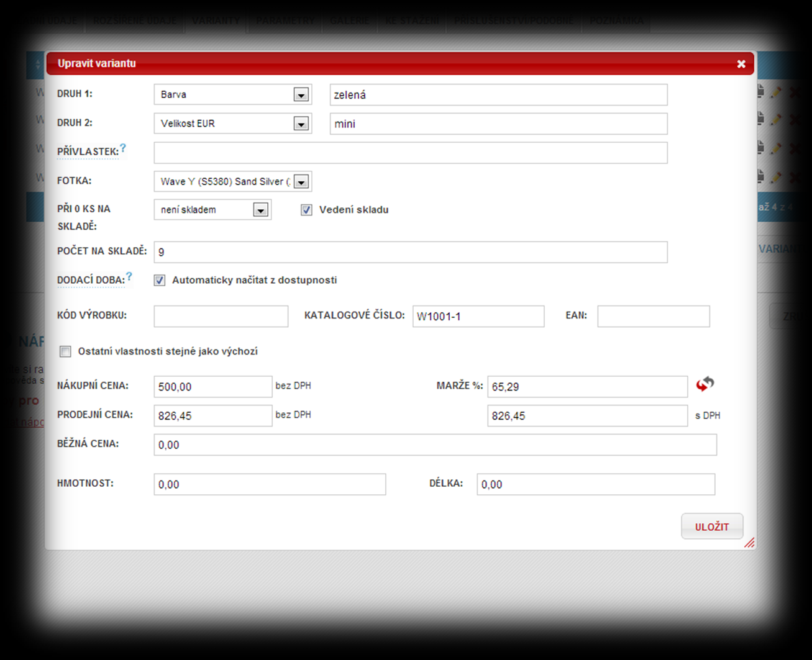Open the PARAMETRY tab behind the dialog
812x660 pixels.
pyautogui.click(x=285, y=20)
